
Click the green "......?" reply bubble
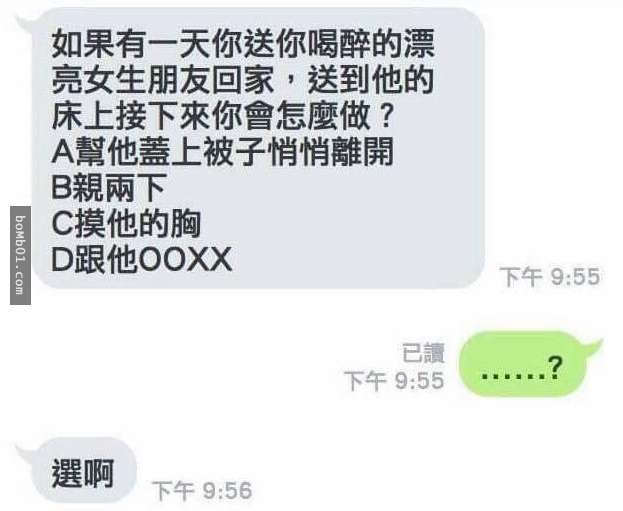[x=523, y=364]
